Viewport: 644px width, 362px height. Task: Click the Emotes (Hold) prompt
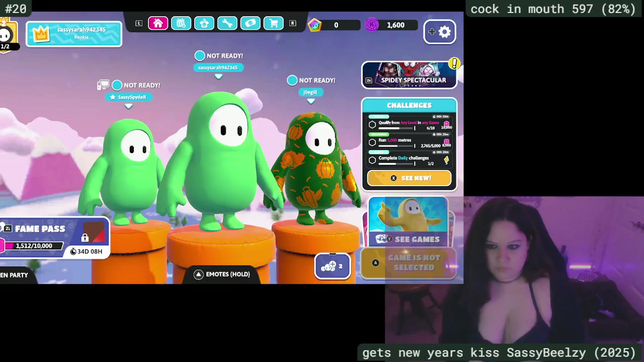coord(222,275)
